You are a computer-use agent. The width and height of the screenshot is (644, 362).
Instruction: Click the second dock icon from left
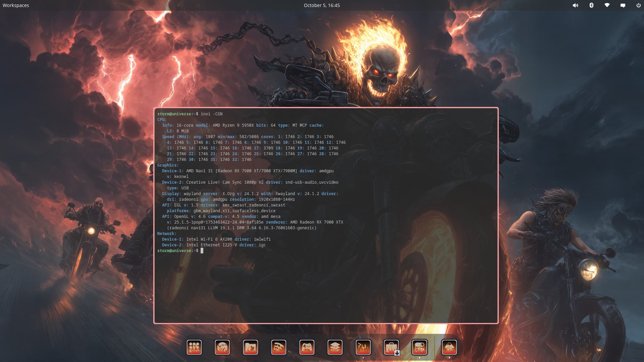[222, 347]
